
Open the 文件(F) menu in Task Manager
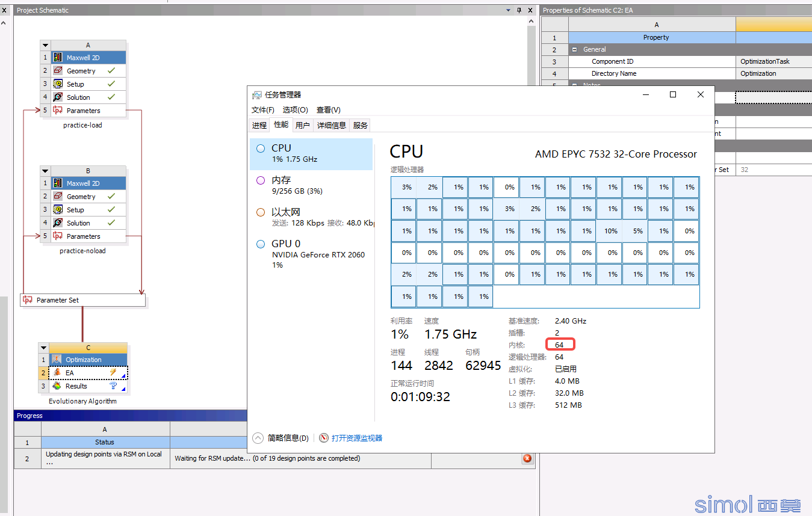tap(263, 110)
